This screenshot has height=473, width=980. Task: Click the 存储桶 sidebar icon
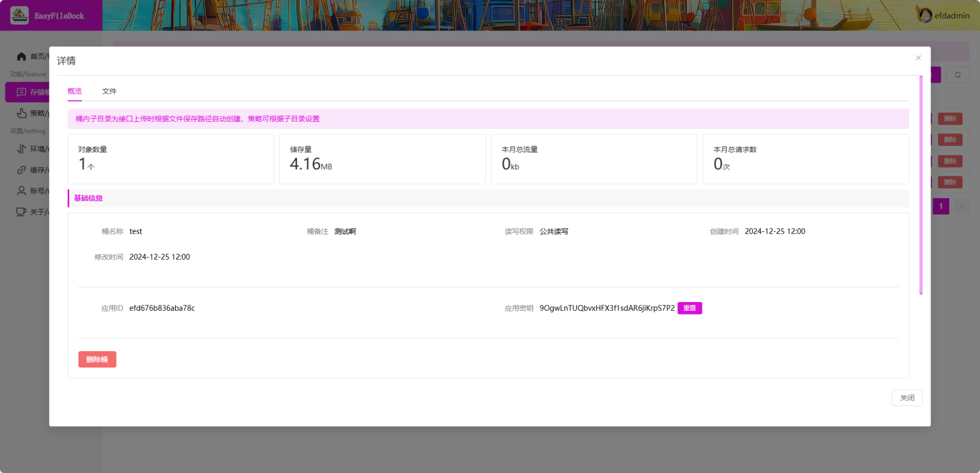(x=21, y=92)
